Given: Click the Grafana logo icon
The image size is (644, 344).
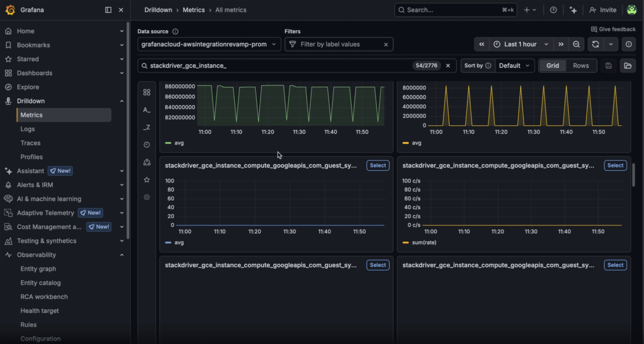Looking at the screenshot, I should (10, 10).
